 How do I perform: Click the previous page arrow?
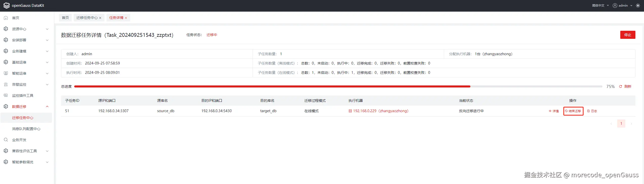click(x=611, y=124)
